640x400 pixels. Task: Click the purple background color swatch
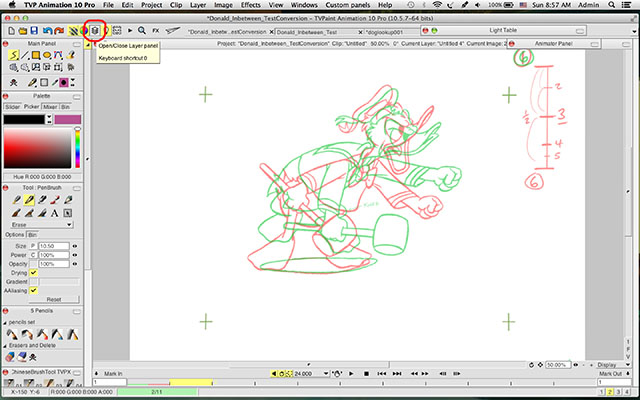point(68,119)
